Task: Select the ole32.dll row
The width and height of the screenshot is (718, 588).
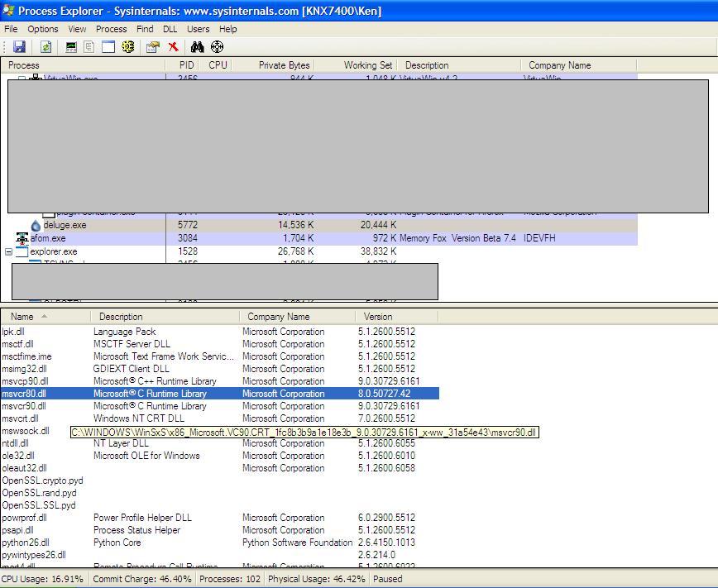Action: click(x=220, y=456)
